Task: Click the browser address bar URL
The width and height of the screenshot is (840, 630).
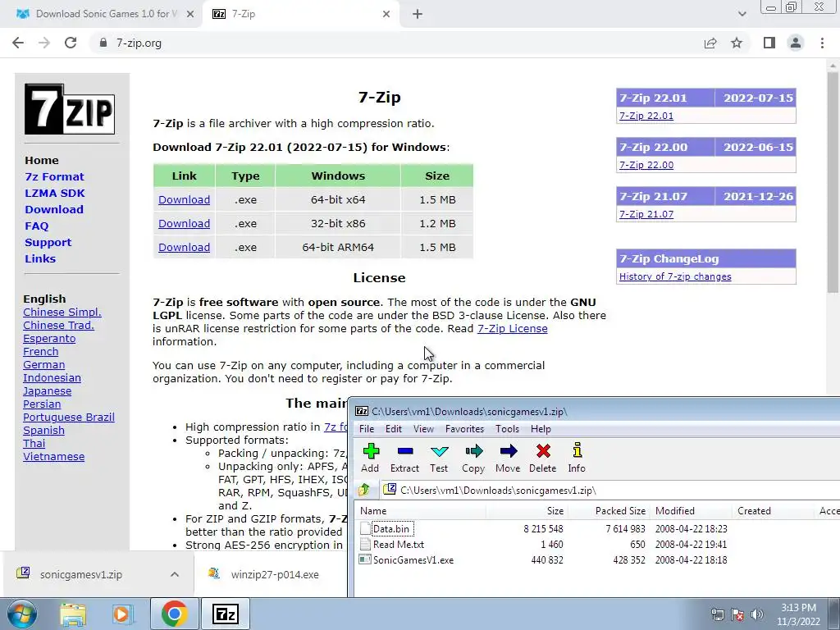Action: click(139, 43)
